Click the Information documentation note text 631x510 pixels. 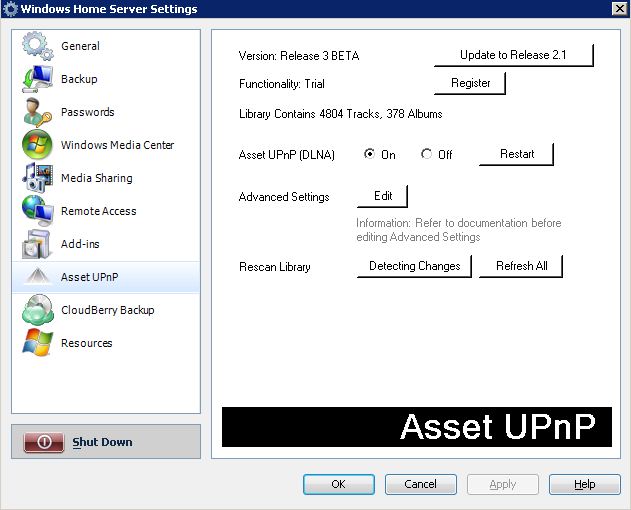coord(458,230)
